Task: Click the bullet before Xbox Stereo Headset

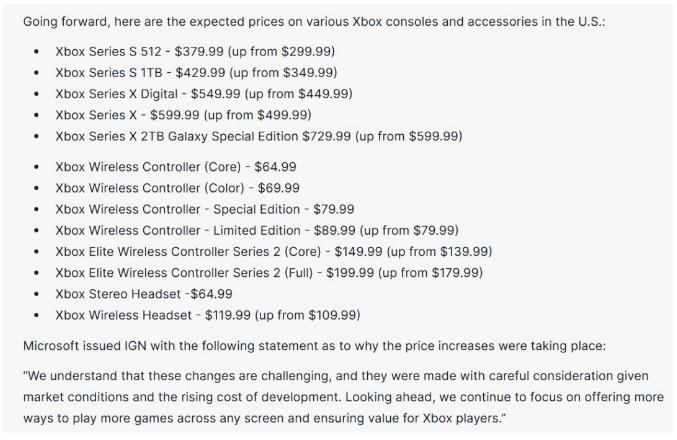Action: point(36,294)
